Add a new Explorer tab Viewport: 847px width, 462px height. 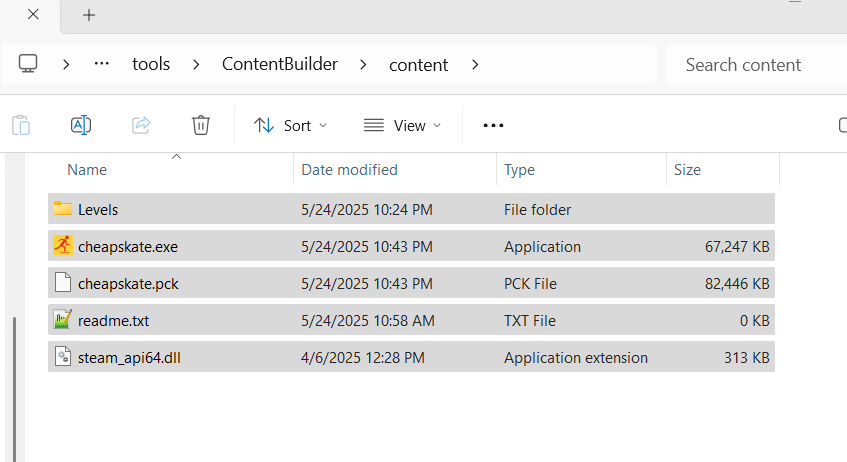tap(89, 15)
